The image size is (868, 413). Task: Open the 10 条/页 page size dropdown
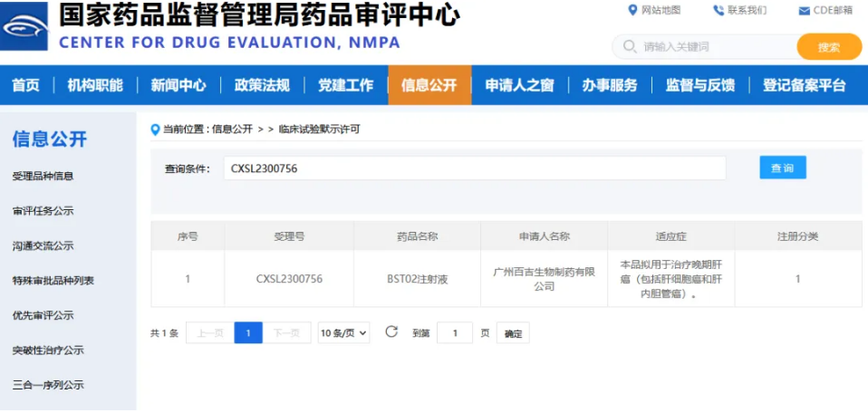343,332
